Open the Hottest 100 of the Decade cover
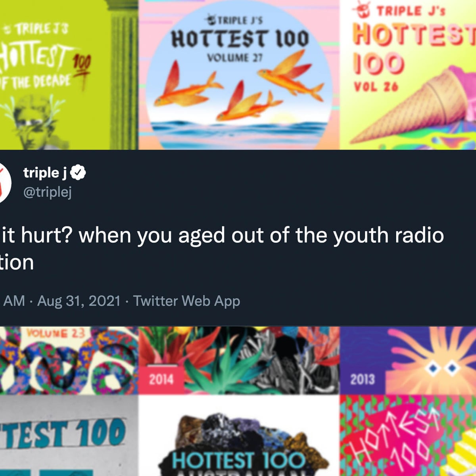476x476 pixels. click(x=69, y=75)
